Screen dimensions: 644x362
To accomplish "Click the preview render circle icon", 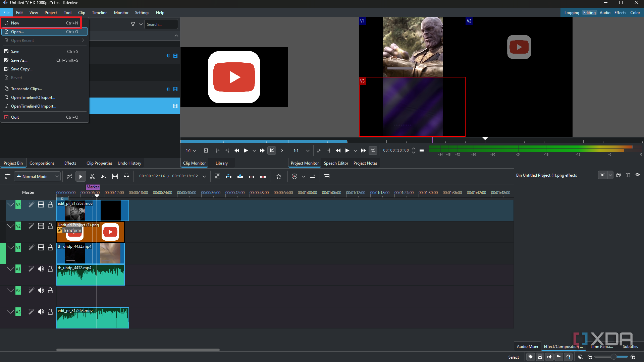I will [294, 177].
